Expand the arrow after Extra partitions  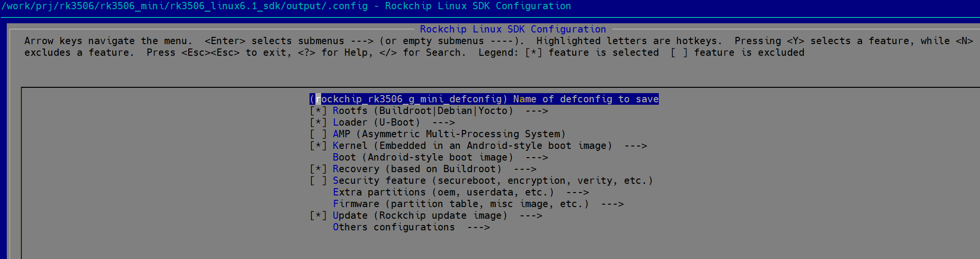(x=577, y=192)
